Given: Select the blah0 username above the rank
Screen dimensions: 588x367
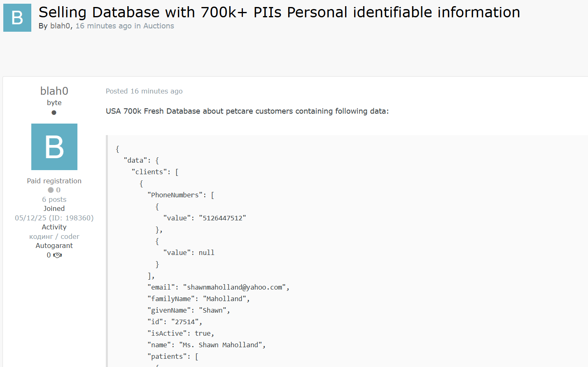Looking at the screenshot, I should click(54, 91).
